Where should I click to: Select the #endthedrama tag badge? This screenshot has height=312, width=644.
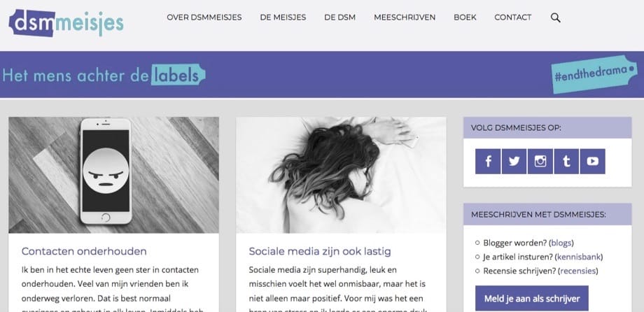tap(593, 74)
